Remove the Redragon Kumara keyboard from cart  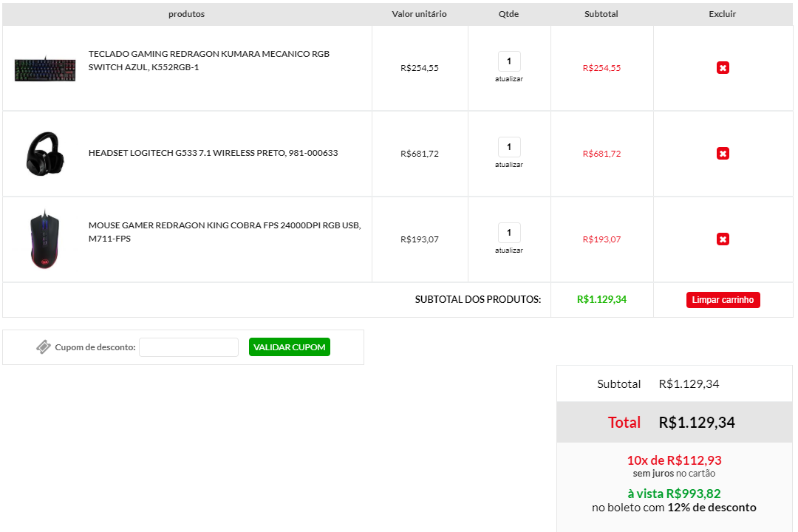723,68
